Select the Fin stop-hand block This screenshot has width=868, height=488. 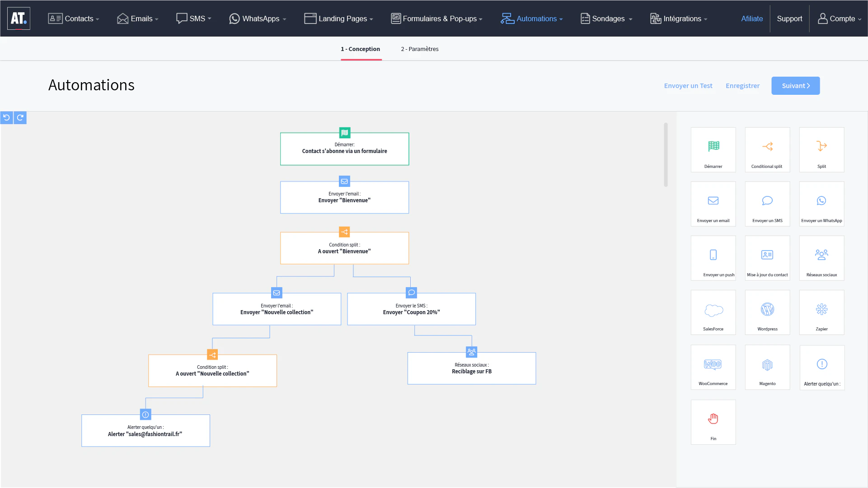click(713, 422)
